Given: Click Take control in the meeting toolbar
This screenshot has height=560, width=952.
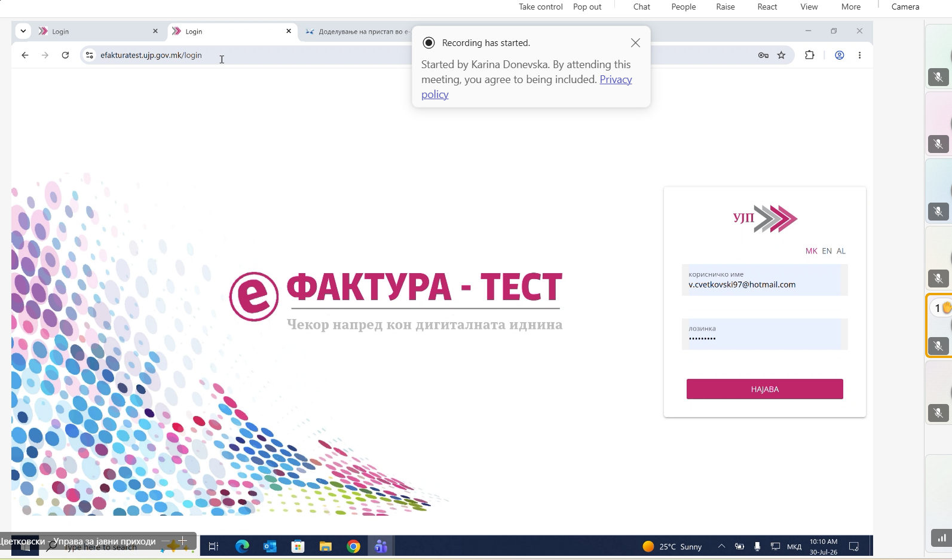Looking at the screenshot, I should (x=540, y=7).
